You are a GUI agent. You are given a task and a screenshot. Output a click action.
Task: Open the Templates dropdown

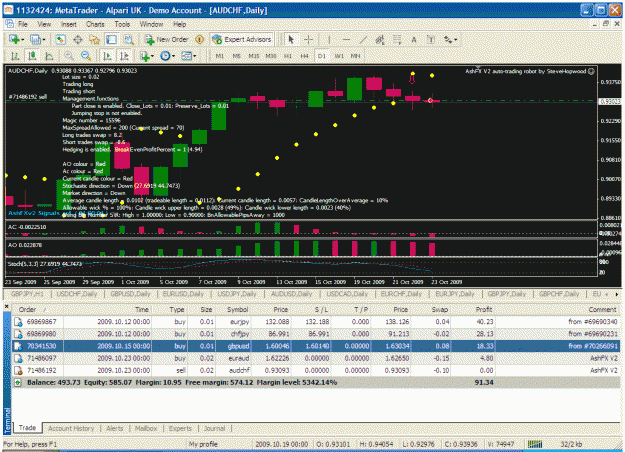(188, 56)
